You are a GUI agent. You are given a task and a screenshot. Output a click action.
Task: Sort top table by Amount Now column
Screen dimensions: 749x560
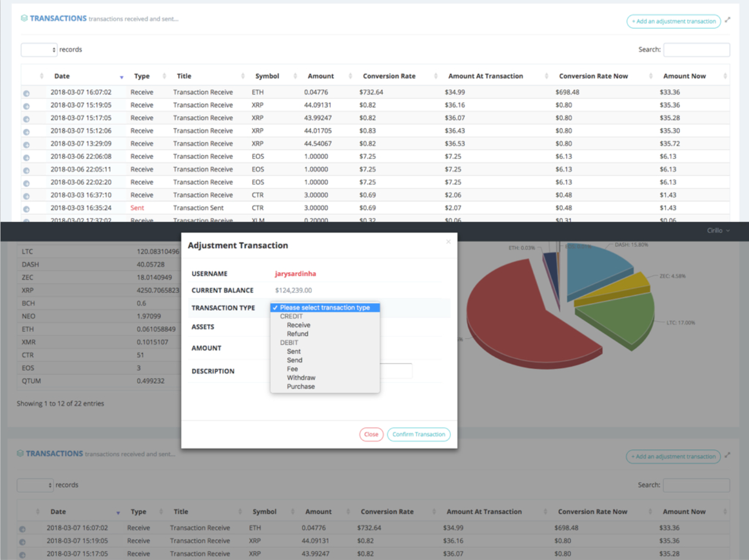click(x=684, y=76)
